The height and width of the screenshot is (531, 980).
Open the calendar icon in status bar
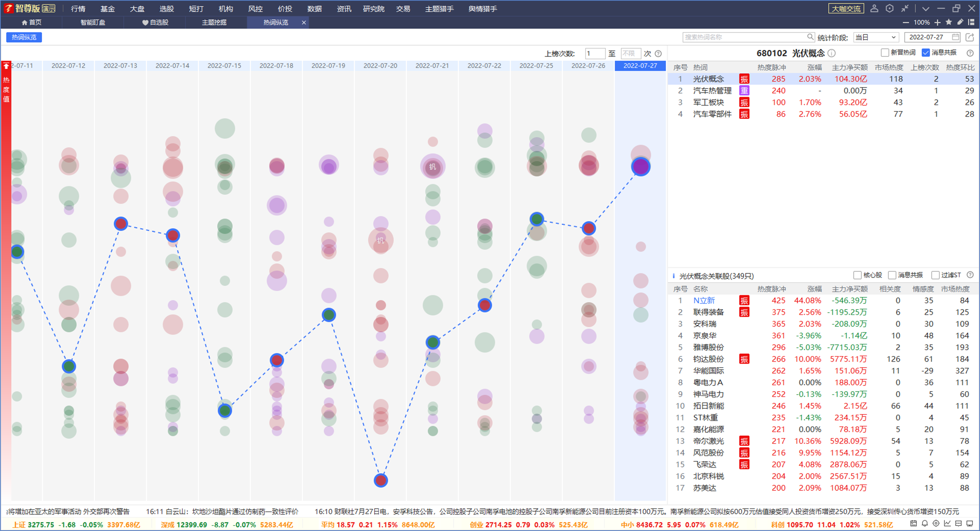(913, 524)
